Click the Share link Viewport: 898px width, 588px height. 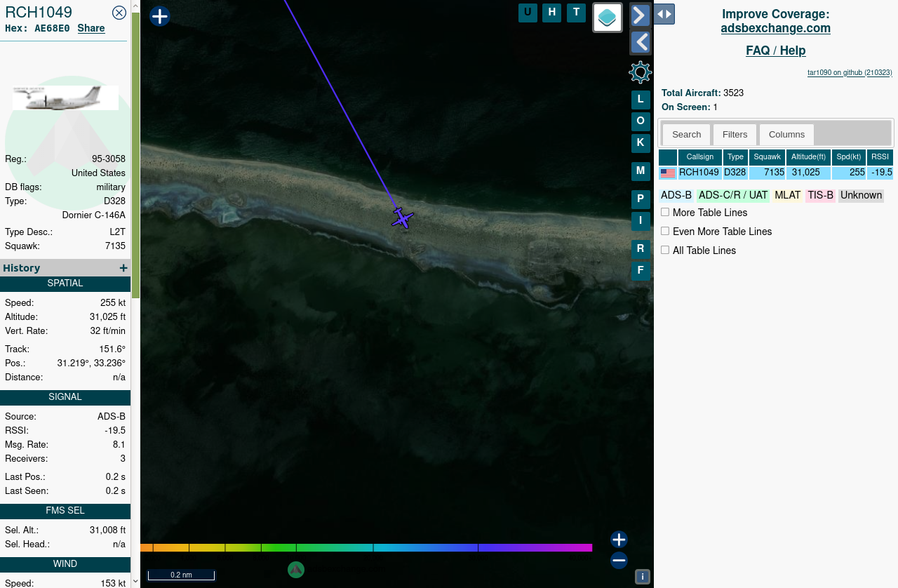coord(91,28)
